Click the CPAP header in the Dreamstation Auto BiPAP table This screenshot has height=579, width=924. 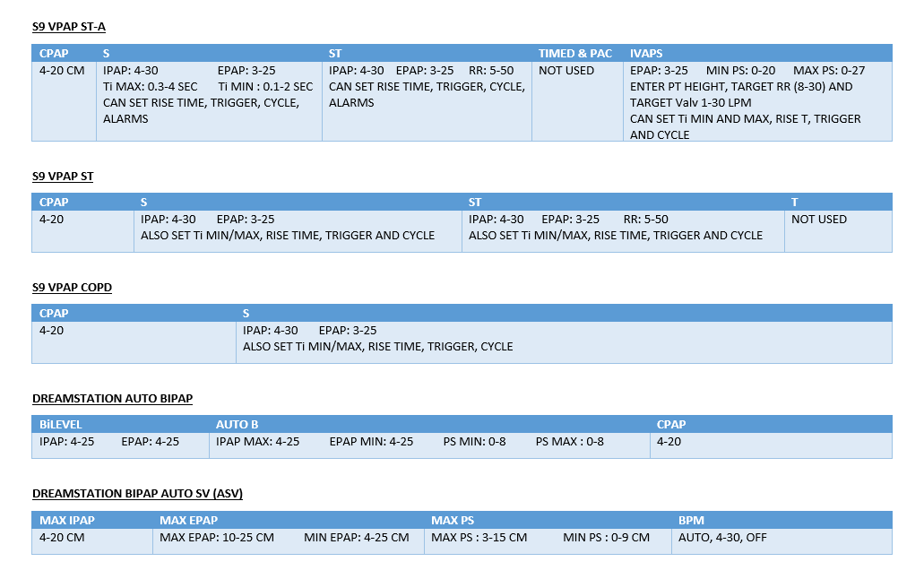(x=671, y=425)
